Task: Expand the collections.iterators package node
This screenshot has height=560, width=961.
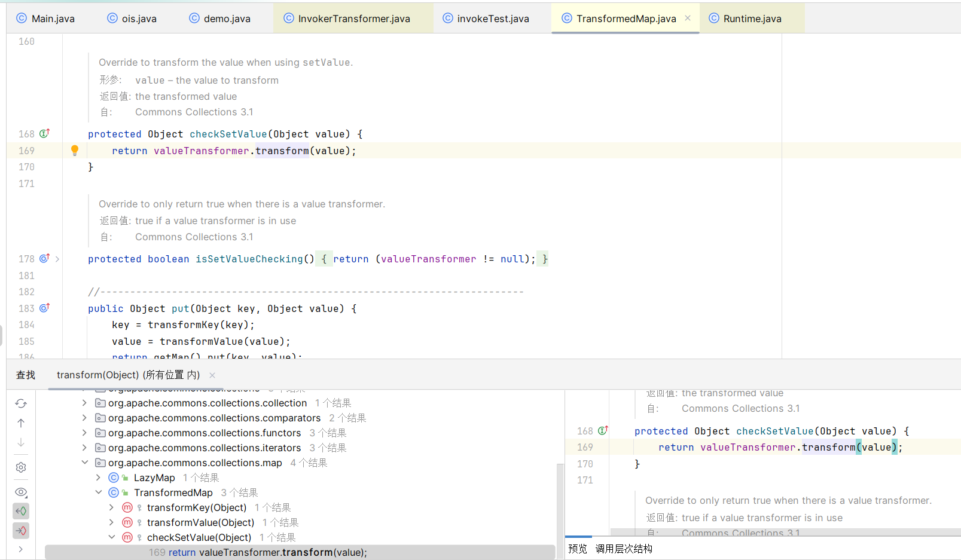Action: (x=84, y=448)
